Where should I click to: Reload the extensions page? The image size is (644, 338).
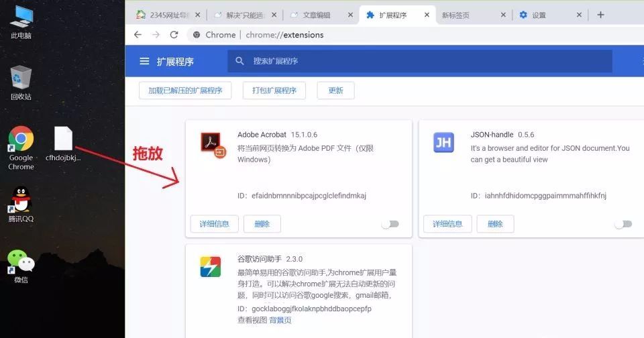174,35
